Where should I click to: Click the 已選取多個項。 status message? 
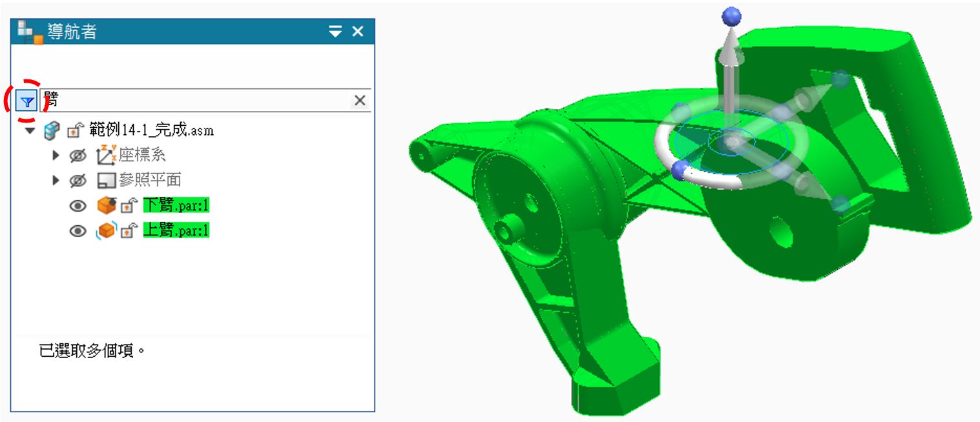tap(92, 352)
